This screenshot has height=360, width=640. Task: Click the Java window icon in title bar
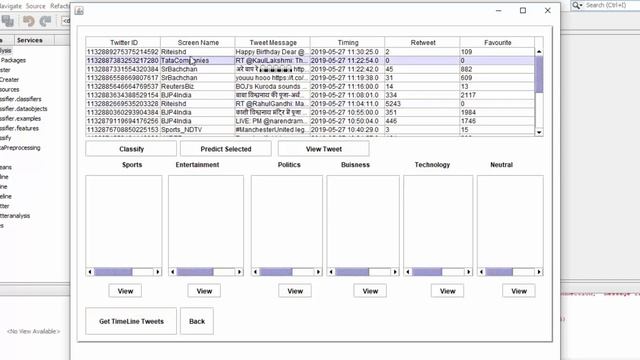(x=79, y=11)
